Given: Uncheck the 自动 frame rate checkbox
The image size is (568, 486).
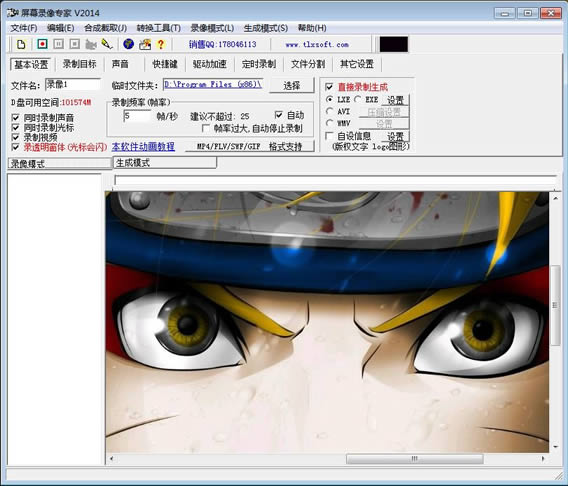Looking at the screenshot, I should (x=278, y=115).
